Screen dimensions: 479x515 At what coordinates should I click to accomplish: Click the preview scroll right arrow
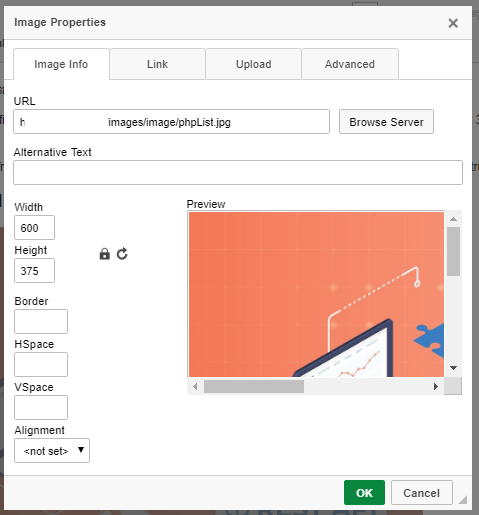pos(436,386)
